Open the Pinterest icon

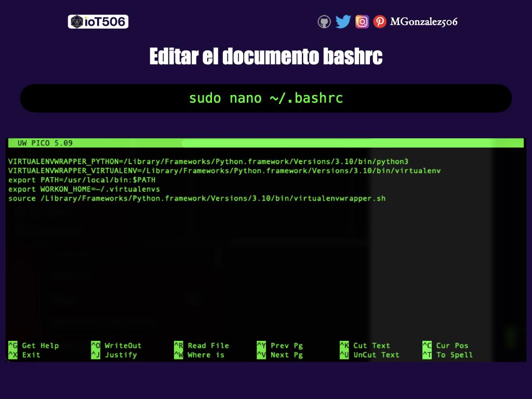pos(380,22)
